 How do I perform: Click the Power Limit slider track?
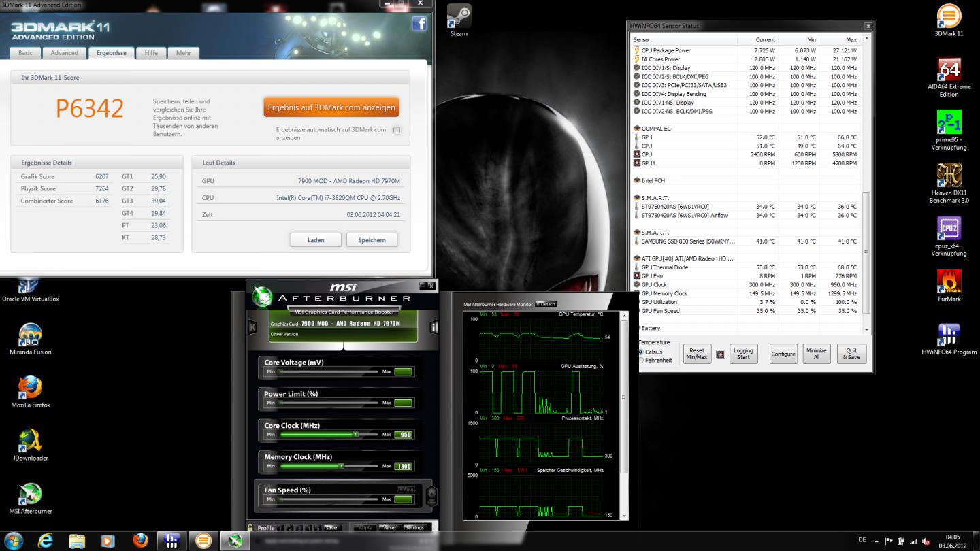point(329,403)
